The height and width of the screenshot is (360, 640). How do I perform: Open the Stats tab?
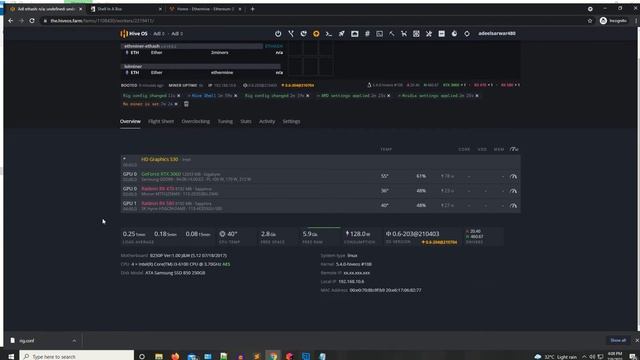tap(246, 121)
